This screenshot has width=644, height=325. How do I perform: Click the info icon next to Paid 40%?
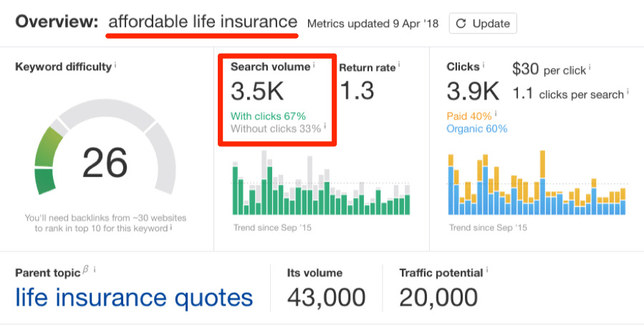[496, 114]
